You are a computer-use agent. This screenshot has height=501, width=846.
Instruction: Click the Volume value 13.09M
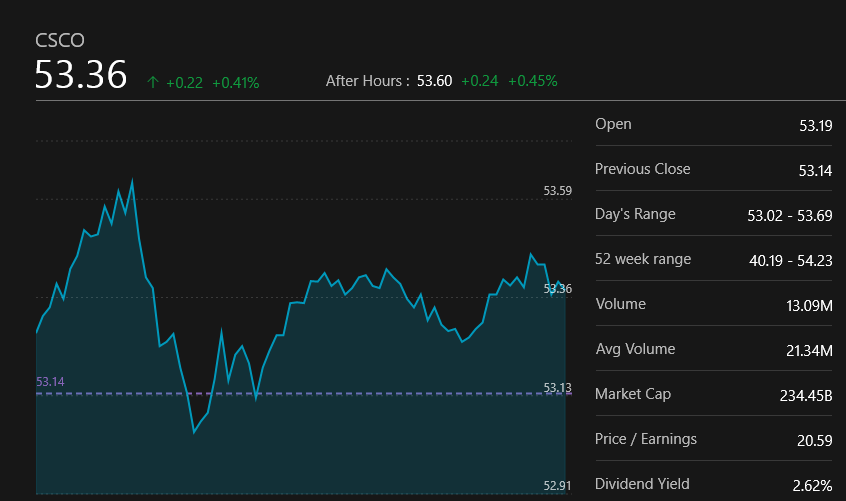click(x=809, y=305)
